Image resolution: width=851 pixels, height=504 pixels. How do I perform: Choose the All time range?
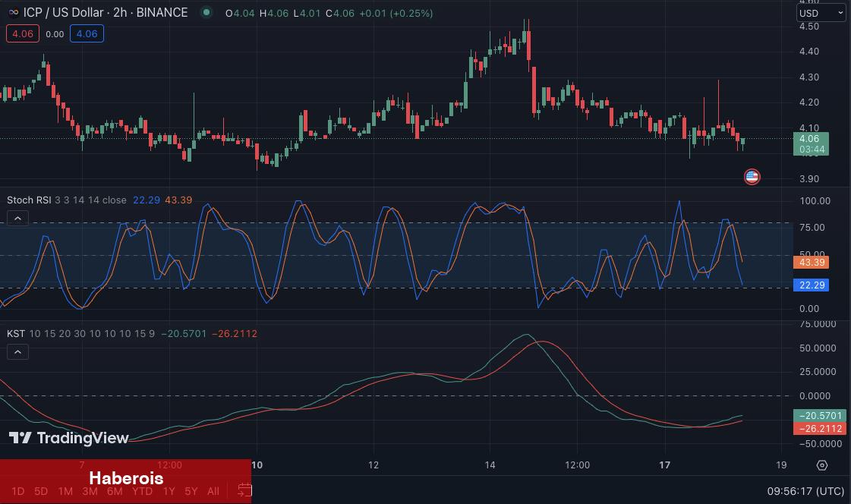[213, 491]
